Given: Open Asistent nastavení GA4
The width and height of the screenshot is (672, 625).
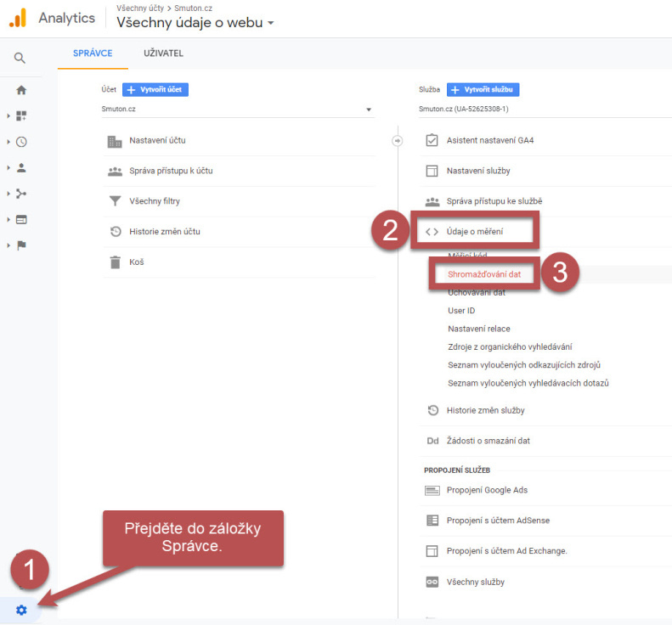Looking at the screenshot, I should coord(545,140).
